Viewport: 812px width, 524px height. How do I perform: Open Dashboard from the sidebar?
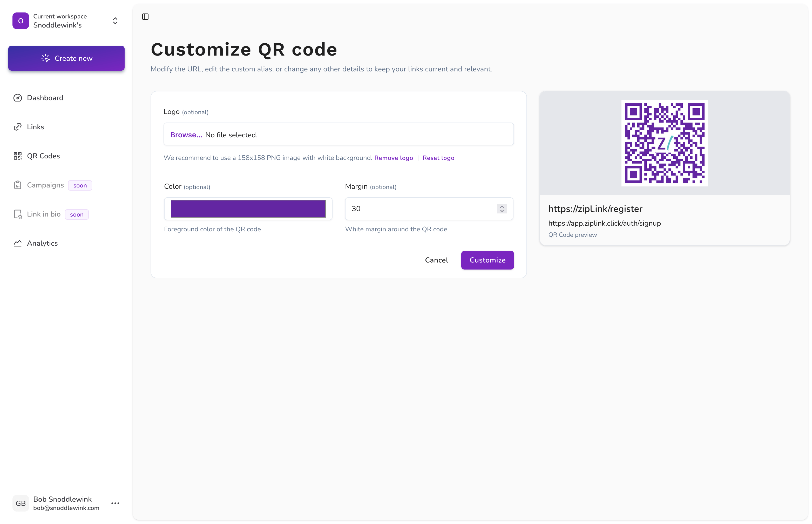(x=45, y=98)
